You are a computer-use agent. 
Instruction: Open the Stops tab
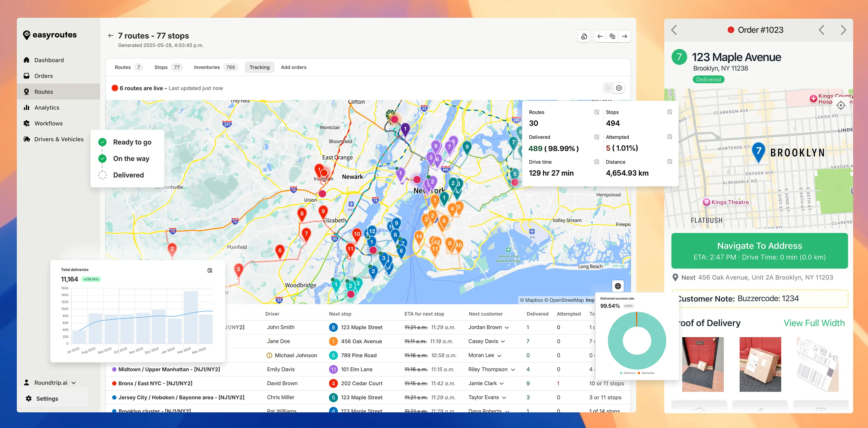tap(161, 67)
